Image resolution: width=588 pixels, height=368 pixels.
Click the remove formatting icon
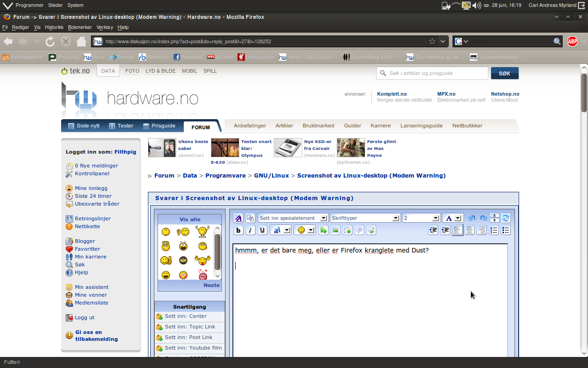[x=238, y=218]
